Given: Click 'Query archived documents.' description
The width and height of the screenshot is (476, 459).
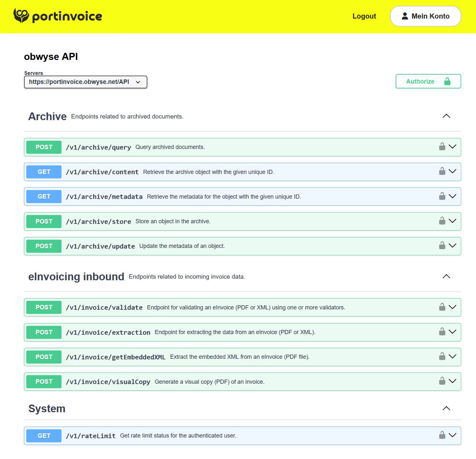Looking at the screenshot, I should pos(170,147).
